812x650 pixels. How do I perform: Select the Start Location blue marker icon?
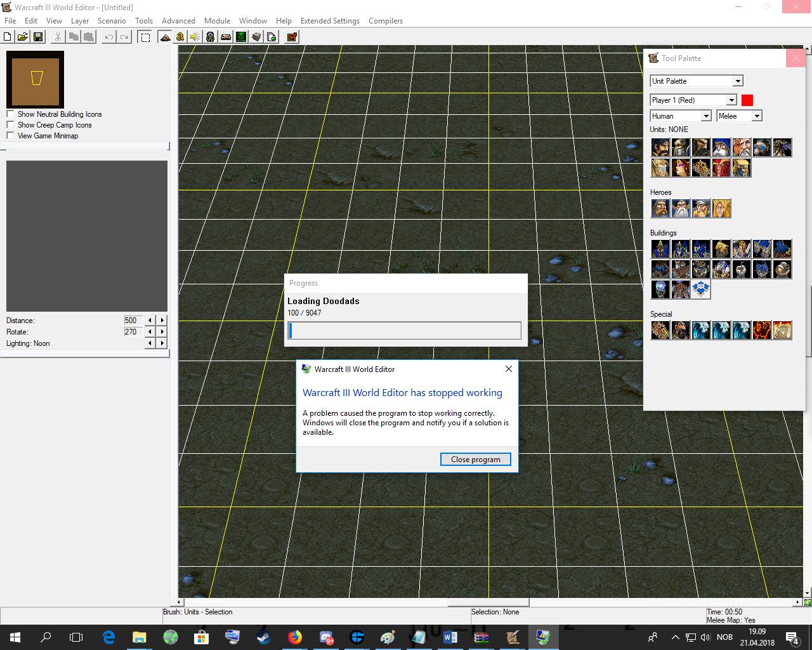(701, 289)
